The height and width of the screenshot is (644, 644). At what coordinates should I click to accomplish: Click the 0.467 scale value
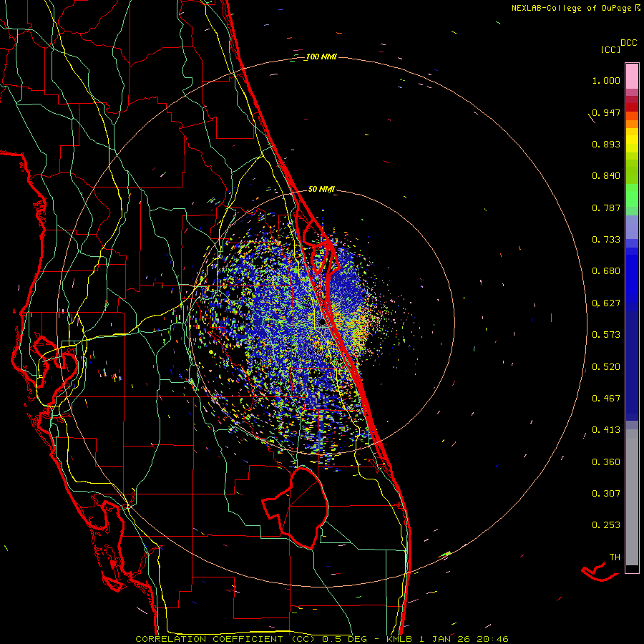tap(606, 399)
